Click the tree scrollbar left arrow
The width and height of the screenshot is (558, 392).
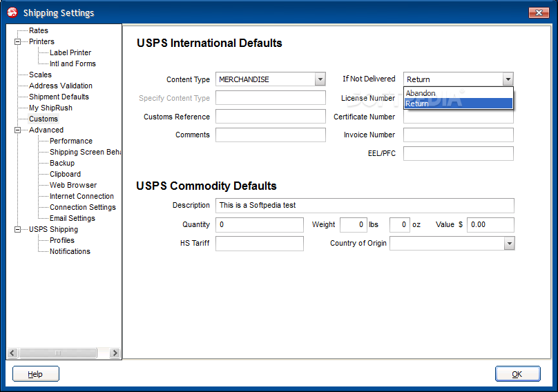click(12, 353)
